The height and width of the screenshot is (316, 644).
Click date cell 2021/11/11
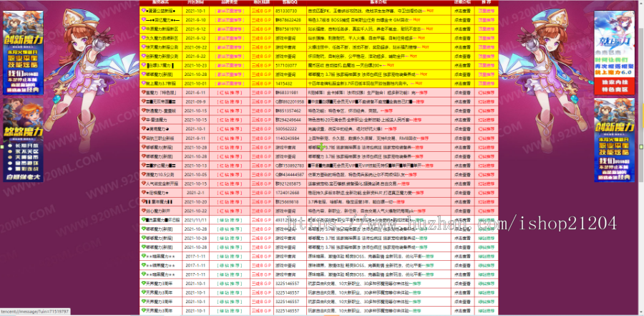coord(195,220)
